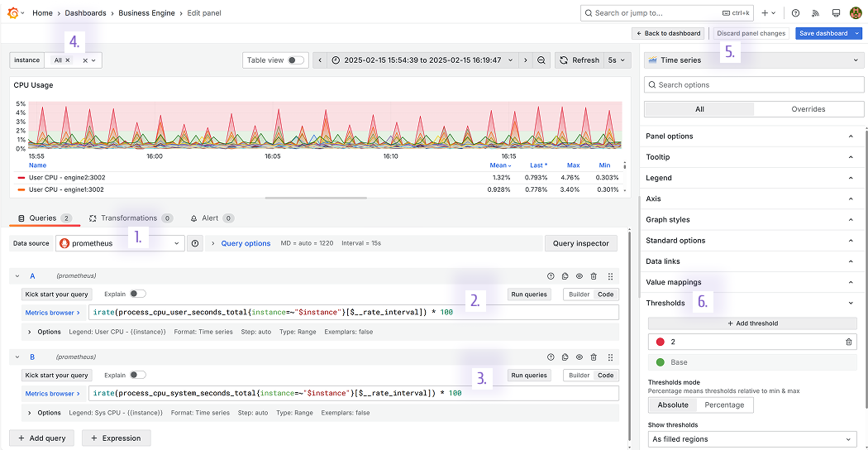The image size is (868, 450).
Task: Show help for query B
Action: (x=551, y=357)
